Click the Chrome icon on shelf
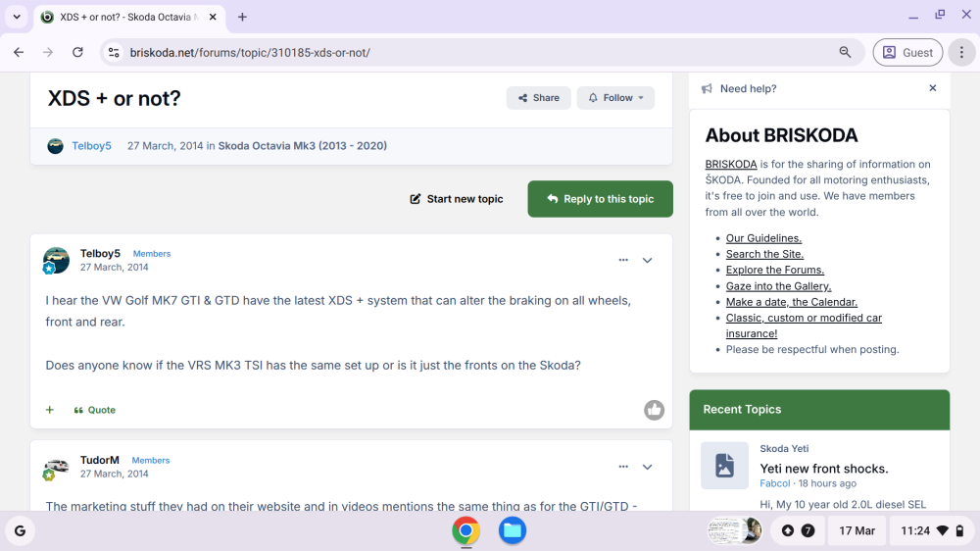980x551 pixels. [465, 531]
